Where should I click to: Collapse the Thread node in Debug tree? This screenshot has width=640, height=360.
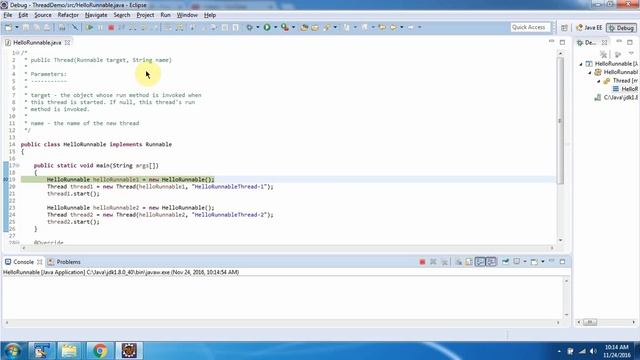point(599,81)
